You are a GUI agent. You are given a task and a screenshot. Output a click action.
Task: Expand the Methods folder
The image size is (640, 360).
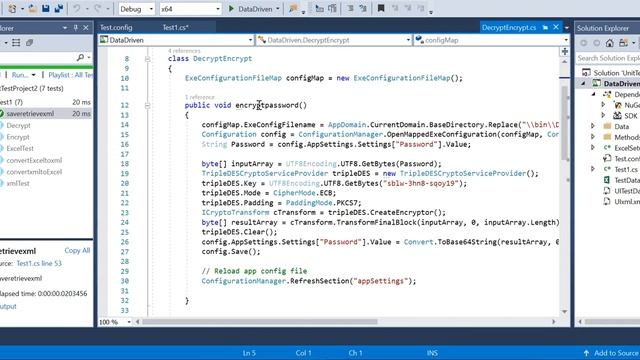pyautogui.click(x=593, y=137)
